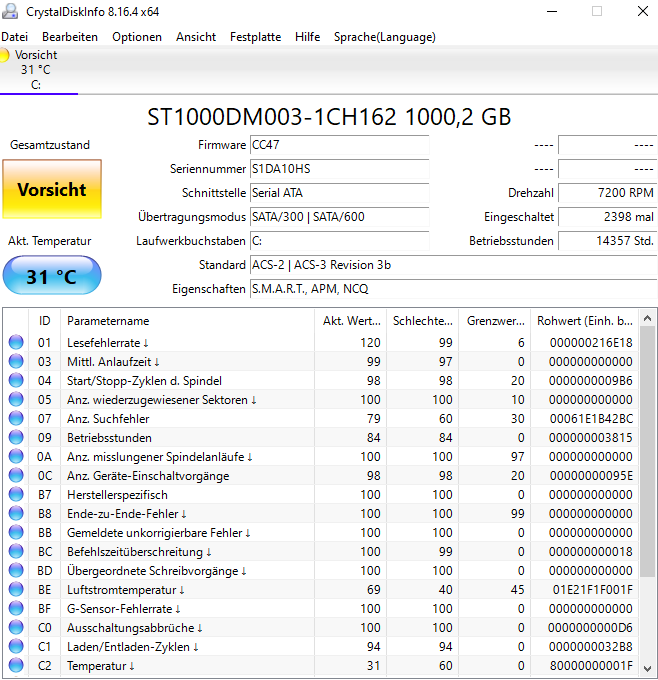Open the Ansicht menu
The width and height of the screenshot is (658, 680).
(x=196, y=37)
